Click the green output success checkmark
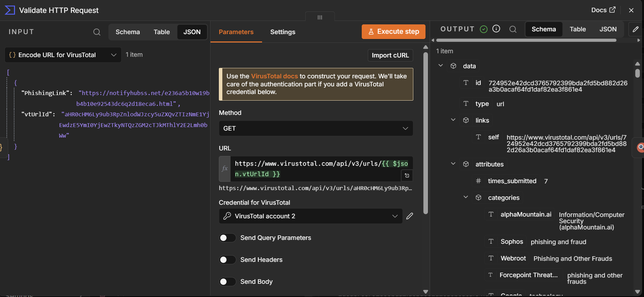The height and width of the screenshot is (297, 644). coord(484,29)
